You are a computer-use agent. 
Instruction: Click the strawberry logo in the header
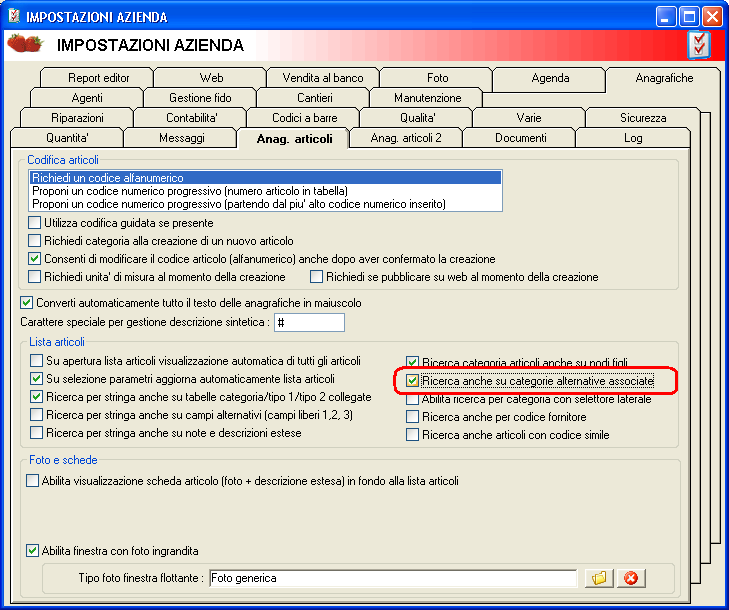[x=25, y=43]
